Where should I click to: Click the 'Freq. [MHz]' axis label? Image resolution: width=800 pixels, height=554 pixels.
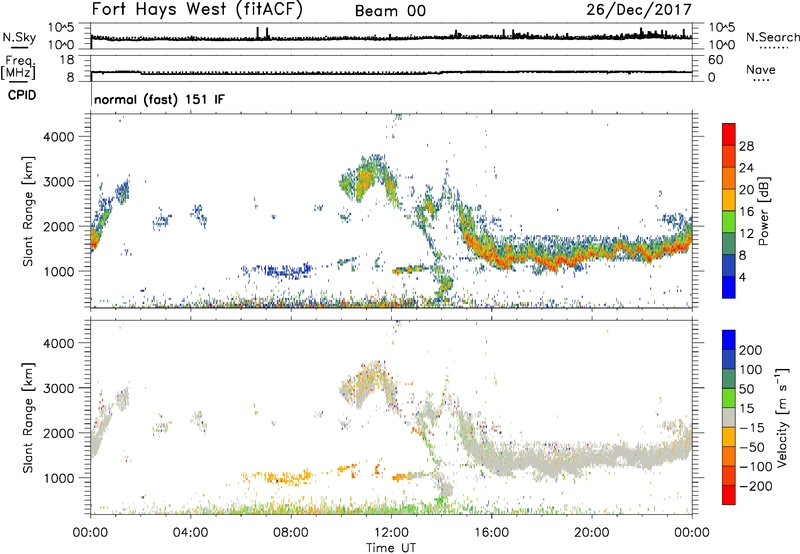pyautogui.click(x=18, y=67)
